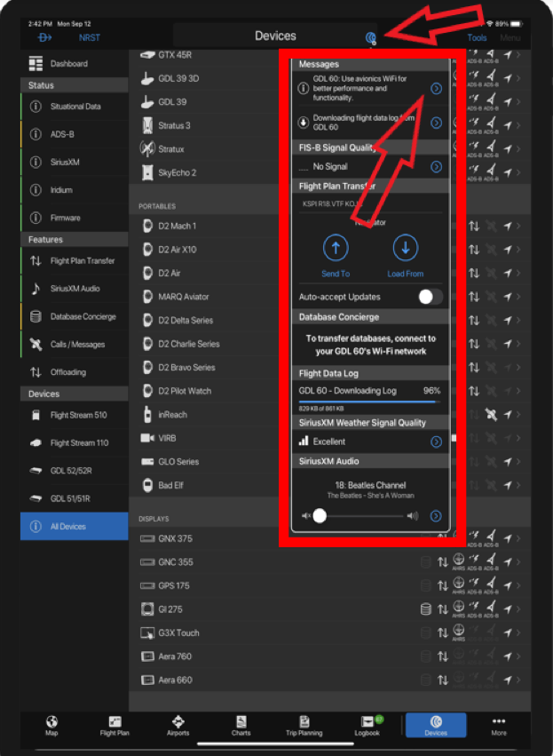This screenshot has height=756, width=553.
Task: Tap the Load From down-arrow button
Action: [x=405, y=248]
